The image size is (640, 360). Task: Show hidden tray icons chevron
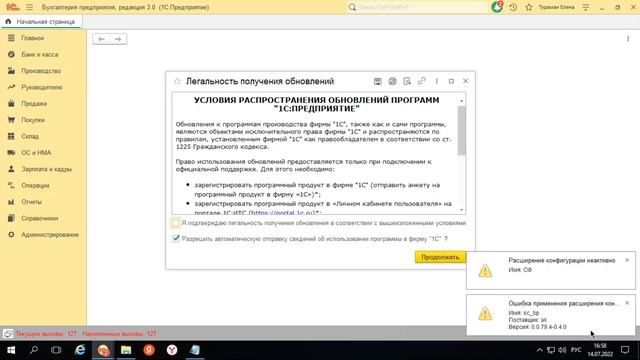(x=539, y=350)
